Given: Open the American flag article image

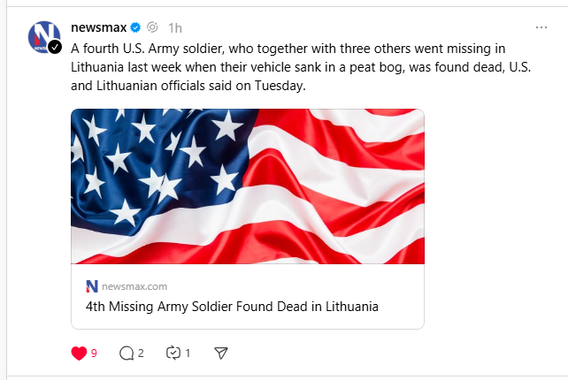Looking at the screenshot, I should tap(248, 186).
